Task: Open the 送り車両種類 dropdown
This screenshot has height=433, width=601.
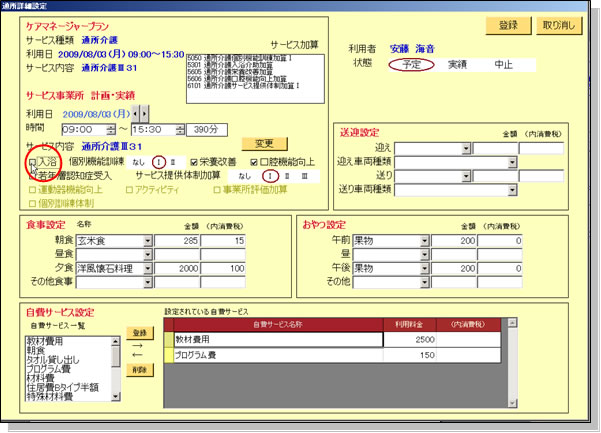Action: tap(512, 190)
